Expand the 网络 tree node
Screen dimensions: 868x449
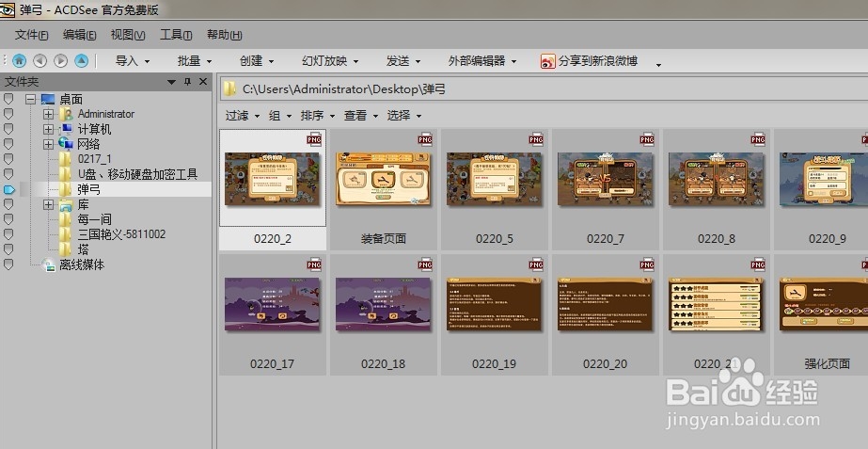tap(48, 144)
